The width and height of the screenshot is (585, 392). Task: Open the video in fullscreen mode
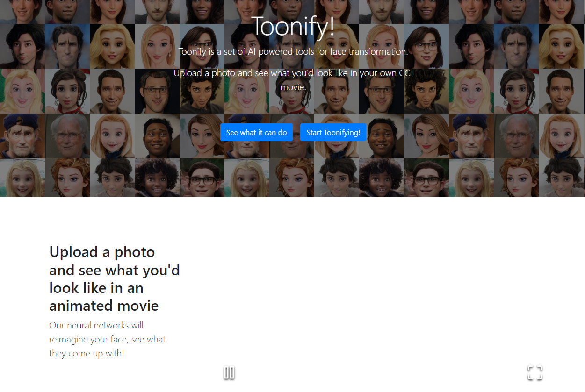point(535,373)
